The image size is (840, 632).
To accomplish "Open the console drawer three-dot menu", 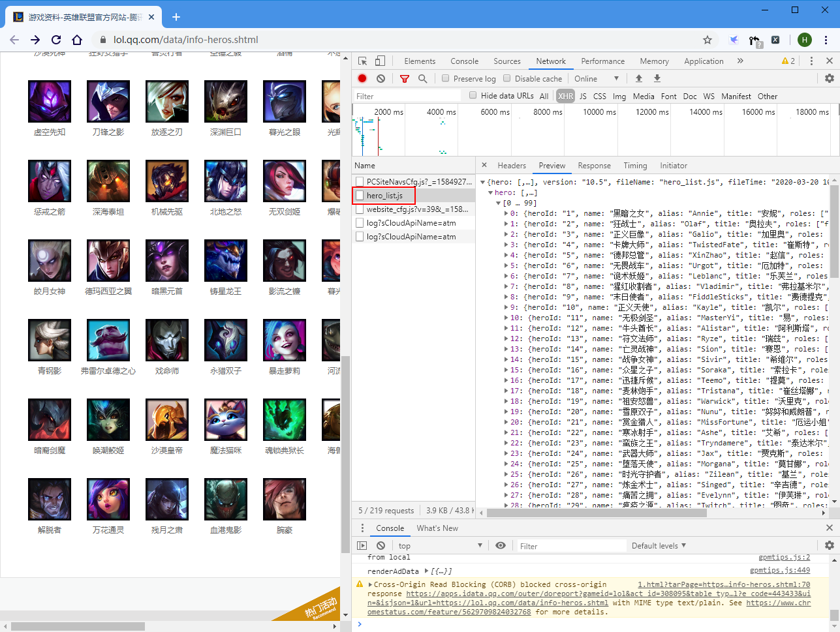I will click(x=362, y=528).
